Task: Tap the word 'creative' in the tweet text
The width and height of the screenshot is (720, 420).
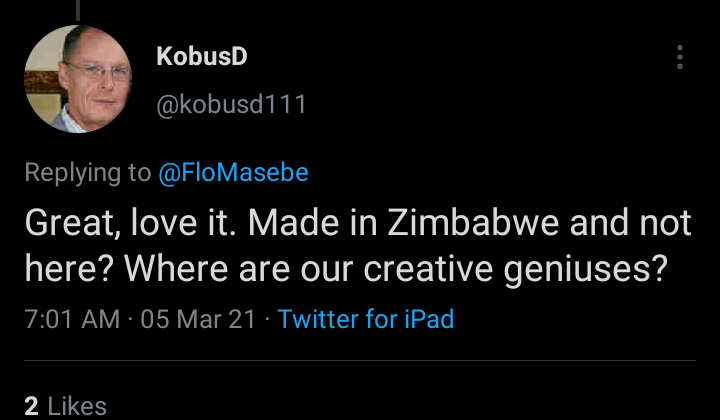Action: pyautogui.click(x=428, y=269)
